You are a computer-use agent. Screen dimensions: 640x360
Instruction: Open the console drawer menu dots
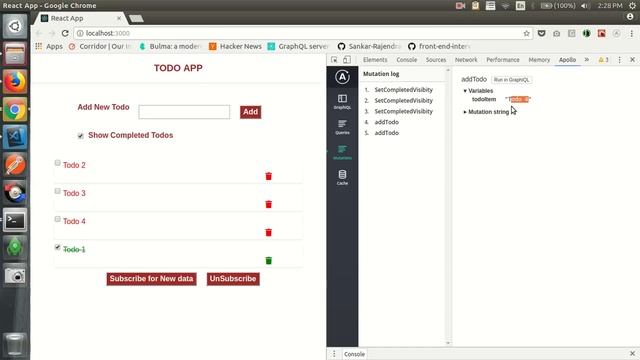[334, 354]
